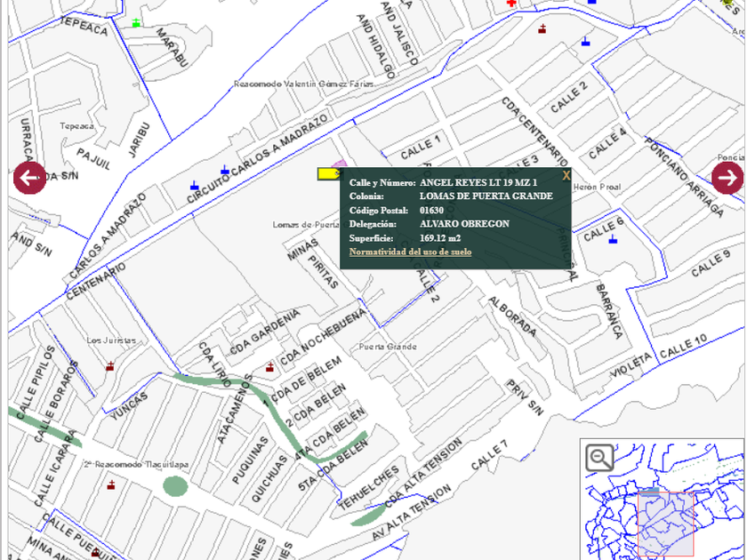
Task: Click the AV ALTA TENSION street label
Action: (411, 512)
